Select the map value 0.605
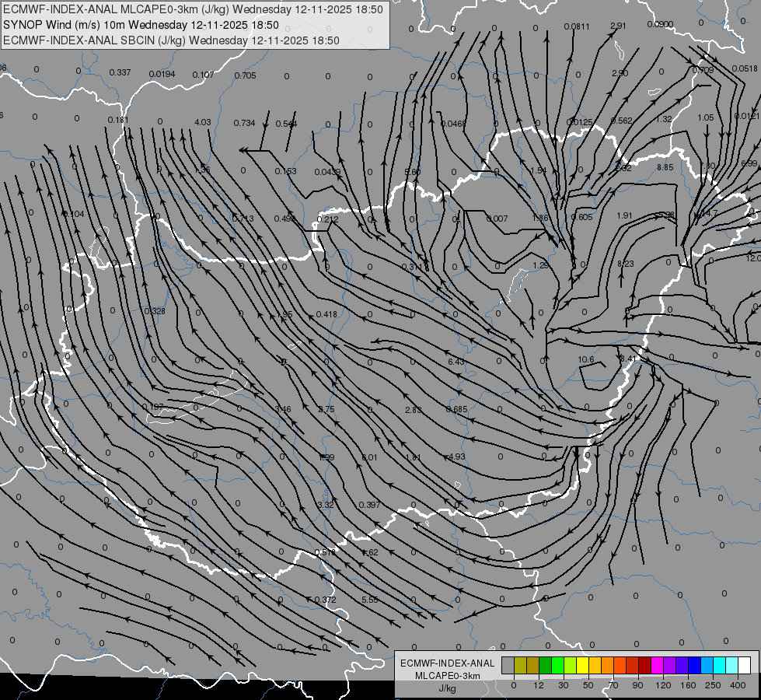This screenshot has width=761, height=700. pyautogui.click(x=581, y=217)
